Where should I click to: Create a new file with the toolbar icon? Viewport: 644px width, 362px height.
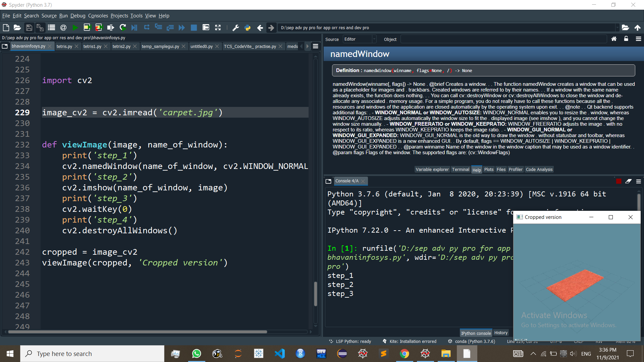6,27
